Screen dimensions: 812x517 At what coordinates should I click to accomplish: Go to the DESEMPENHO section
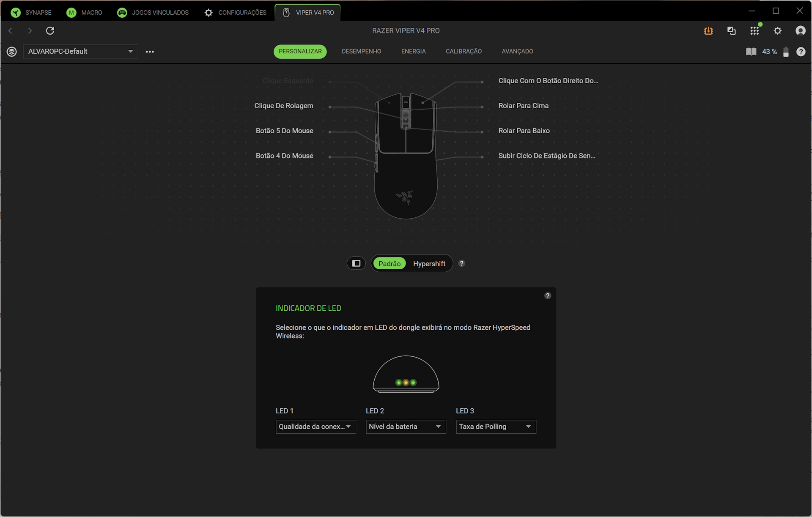(x=361, y=51)
